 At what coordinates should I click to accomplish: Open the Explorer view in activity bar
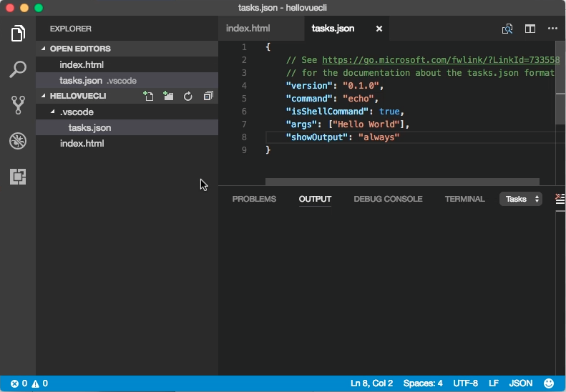point(18,33)
